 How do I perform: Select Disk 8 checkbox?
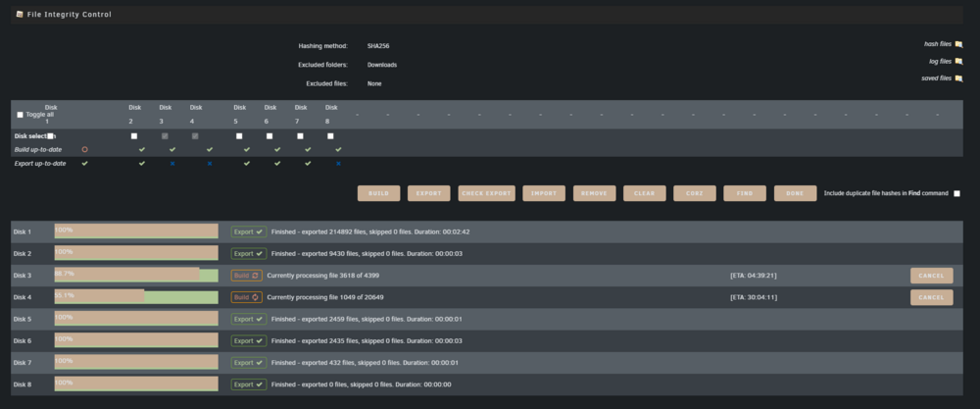coord(330,135)
